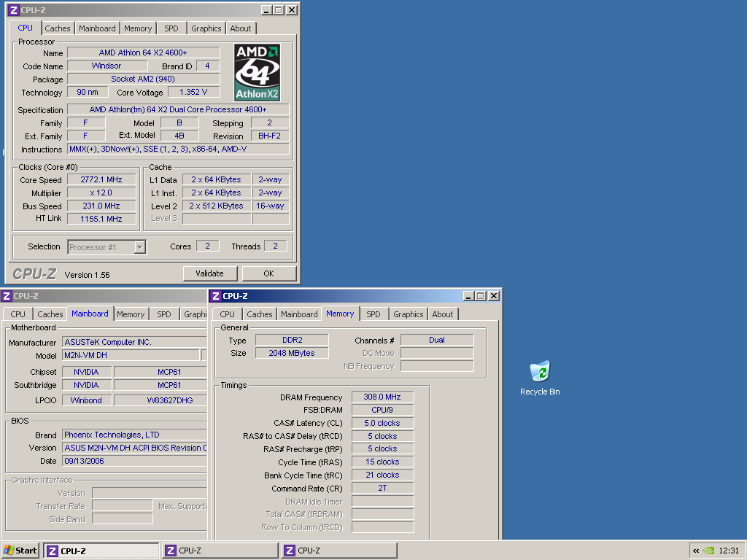The image size is (747, 560).
Task: Switch to About tab in top CPU-Z window
Action: point(241,28)
